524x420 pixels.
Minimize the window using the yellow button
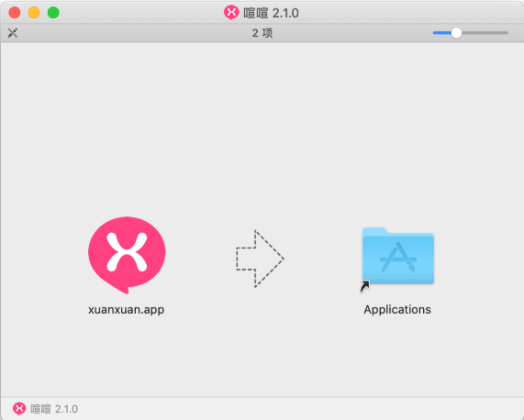coord(34,13)
